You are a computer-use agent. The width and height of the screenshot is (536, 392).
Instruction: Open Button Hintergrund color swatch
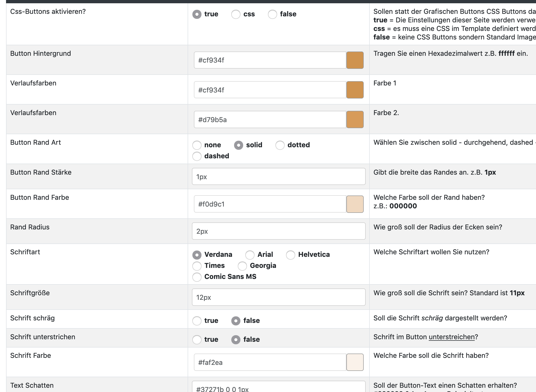355,60
